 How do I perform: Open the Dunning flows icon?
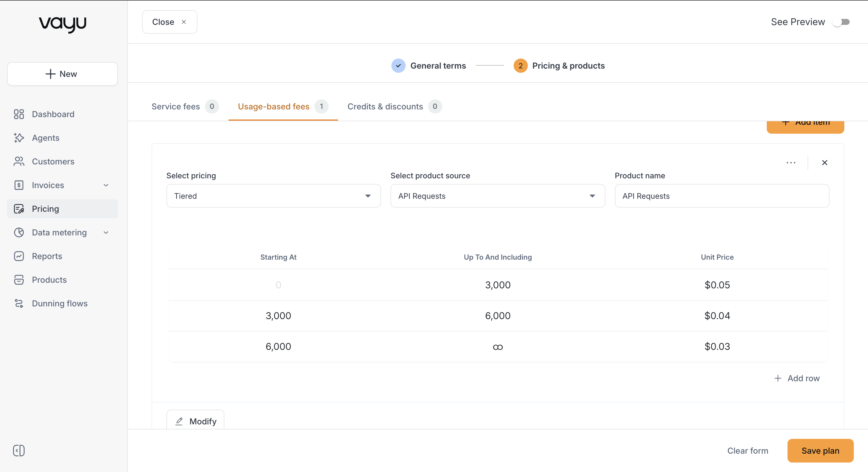tap(19, 303)
